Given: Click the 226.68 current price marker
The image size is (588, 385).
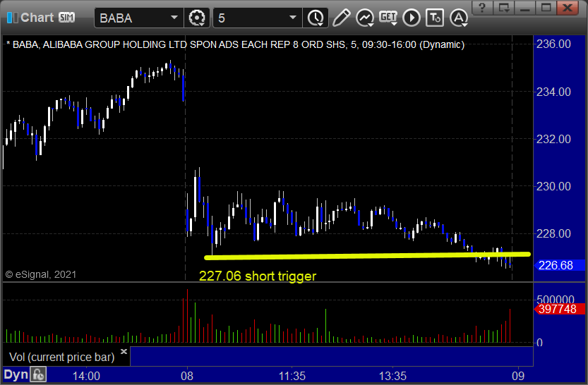Looking at the screenshot, I should tap(559, 266).
